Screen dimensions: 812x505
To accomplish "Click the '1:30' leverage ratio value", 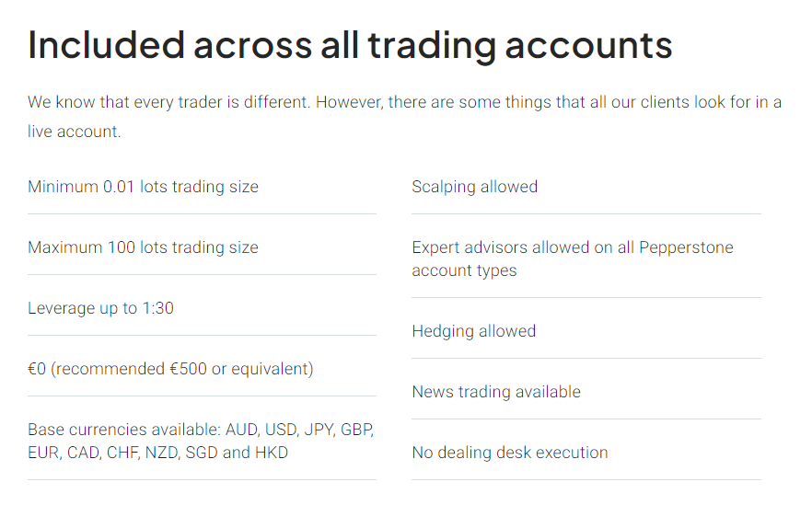I will [157, 308].
